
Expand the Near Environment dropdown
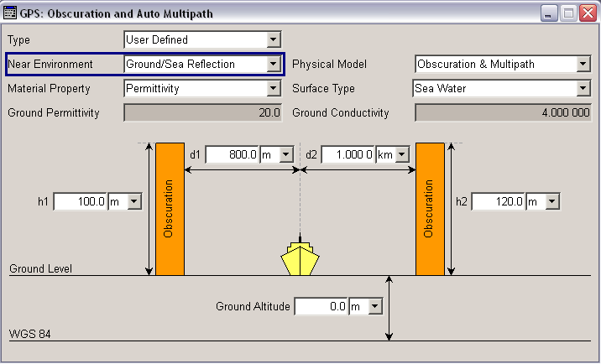(273, 64)
